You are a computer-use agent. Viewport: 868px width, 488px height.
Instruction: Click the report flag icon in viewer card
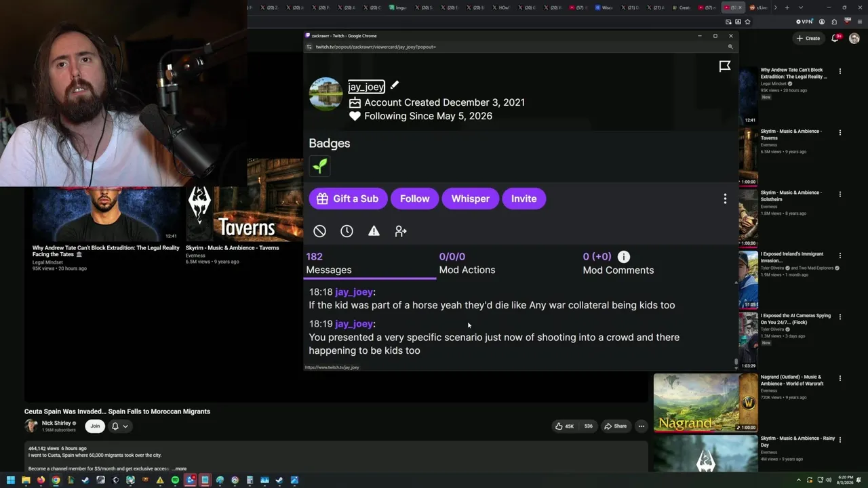[725, 66]
